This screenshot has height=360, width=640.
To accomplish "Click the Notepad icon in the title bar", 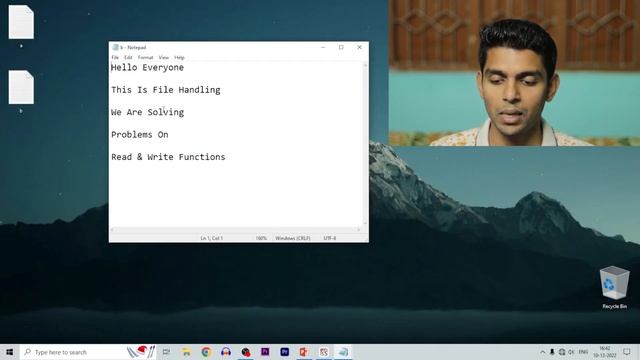I will [x=115, y=47].
